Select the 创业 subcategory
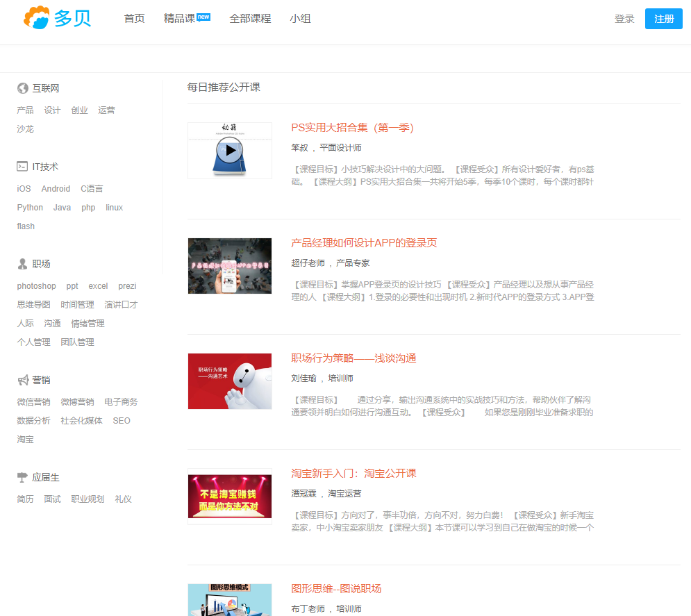Screen dimensions: 691x616 click(80, 110)
